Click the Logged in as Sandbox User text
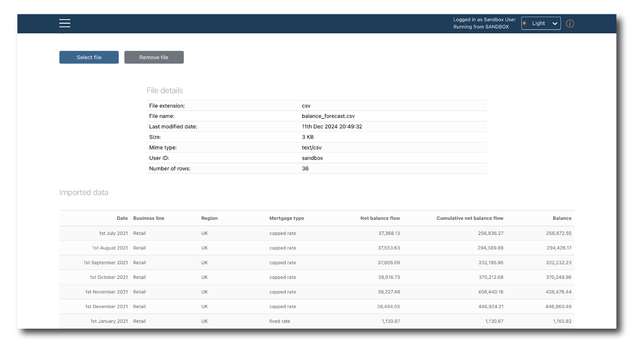 [x=484, y=20]
